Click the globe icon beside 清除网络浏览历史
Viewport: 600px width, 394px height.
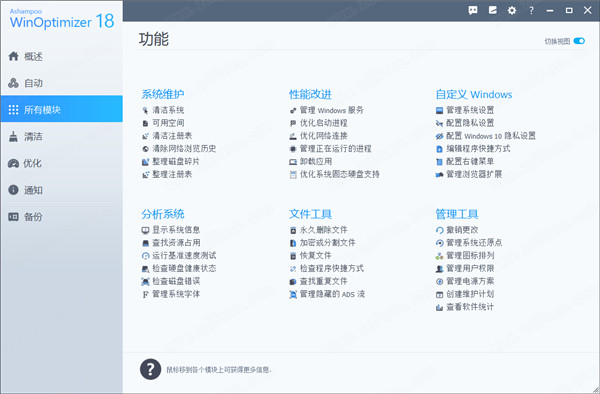145,149
